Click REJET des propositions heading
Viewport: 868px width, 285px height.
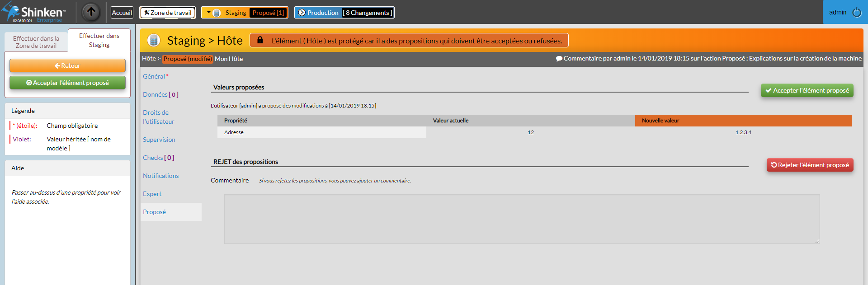tap(245, 162)
